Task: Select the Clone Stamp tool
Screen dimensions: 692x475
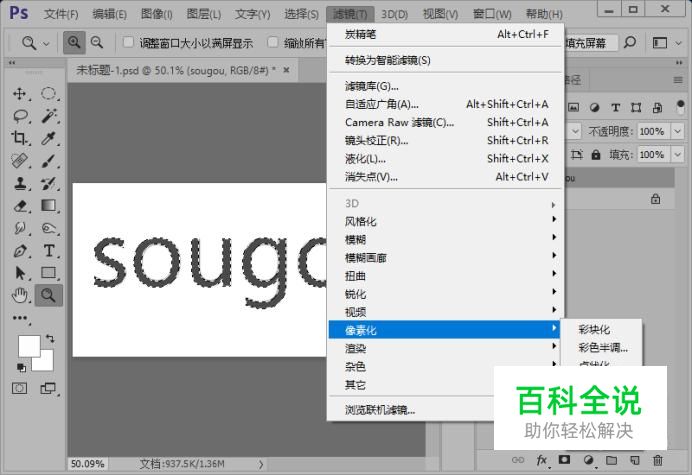Action: 20,183
